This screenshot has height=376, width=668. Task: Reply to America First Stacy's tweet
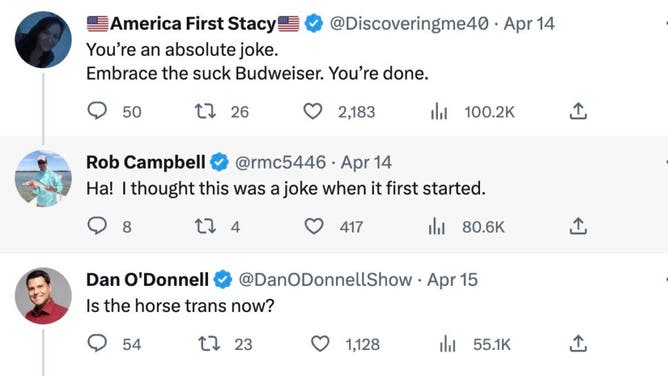pyautogui.click(x=97, y=112)
